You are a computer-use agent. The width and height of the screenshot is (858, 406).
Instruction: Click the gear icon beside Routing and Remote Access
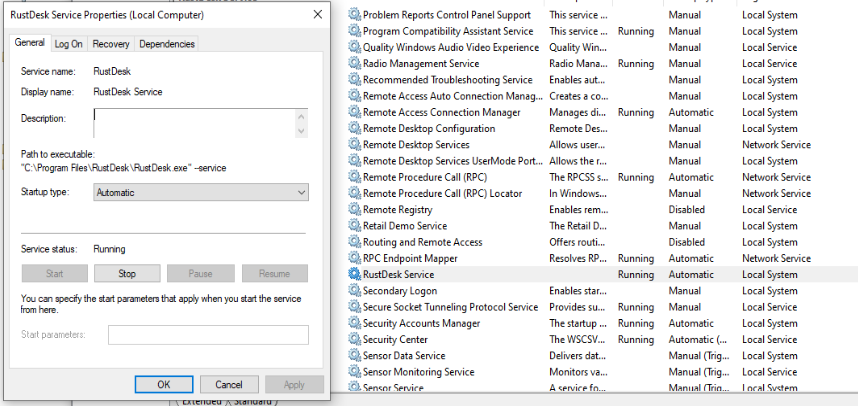[x=355, y=242]
